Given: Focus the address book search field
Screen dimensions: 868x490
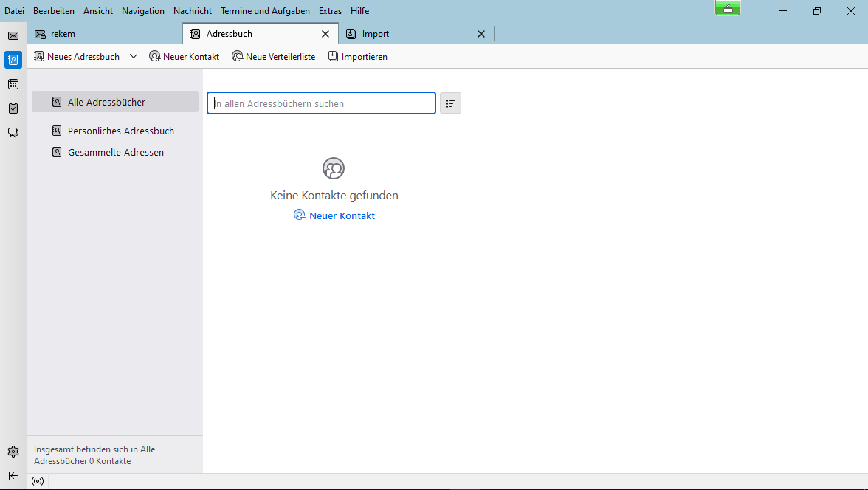Looking at the screenshot, I should (x=321, y=103).
